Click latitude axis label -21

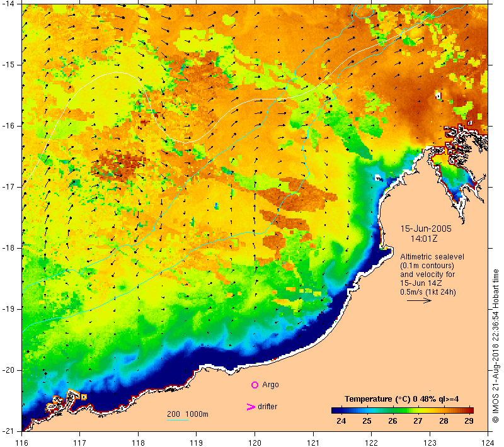[8, 431]
